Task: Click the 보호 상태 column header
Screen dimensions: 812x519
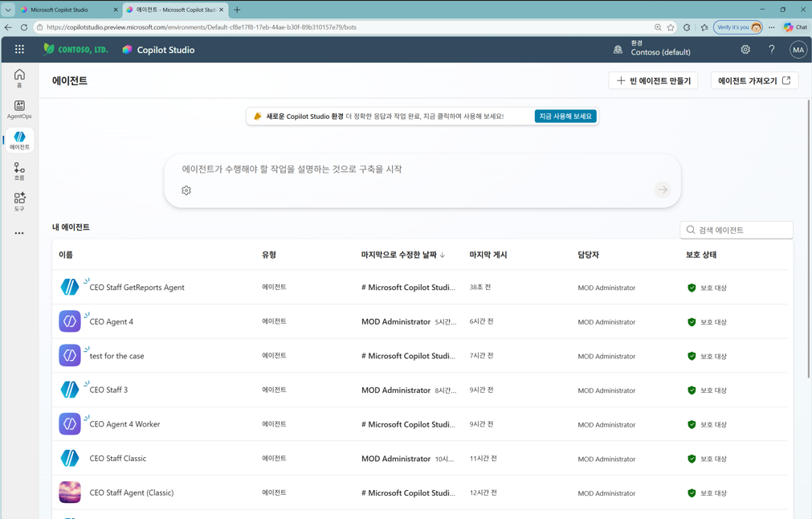Action: point(701,255)
